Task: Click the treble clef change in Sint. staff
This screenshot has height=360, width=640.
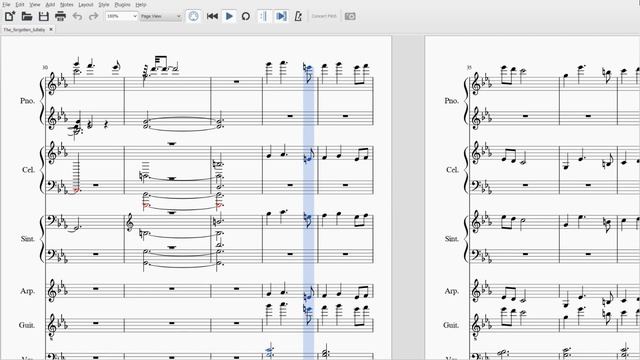Action: coord(130,223)
